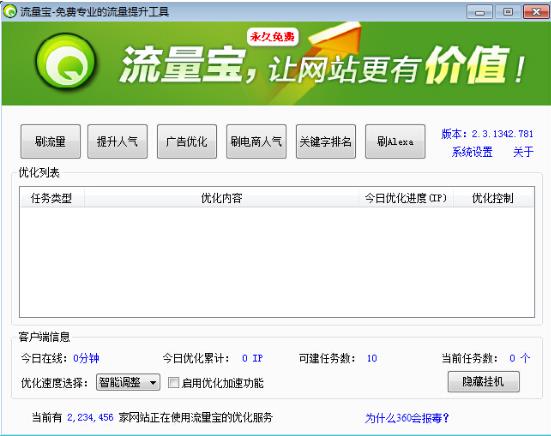Click the 刷流量 button
Image resolution: width=551 pixels, height=436 pixels.
click(50, 142)
